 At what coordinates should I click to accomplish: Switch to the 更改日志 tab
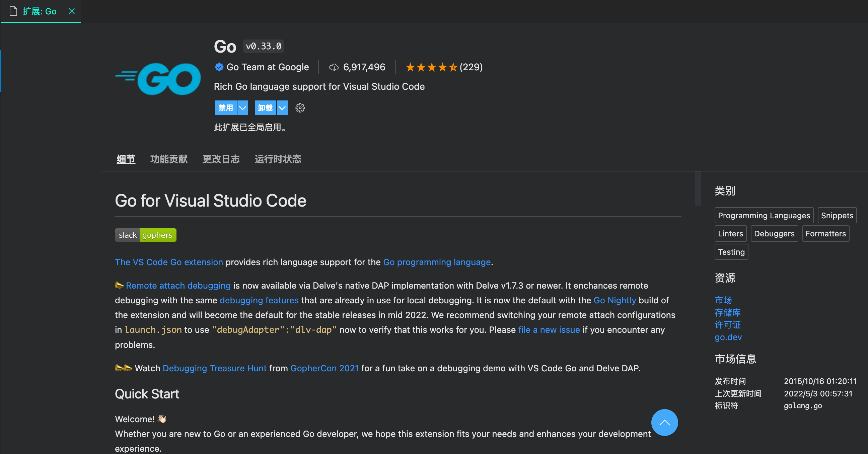[221, 159]
